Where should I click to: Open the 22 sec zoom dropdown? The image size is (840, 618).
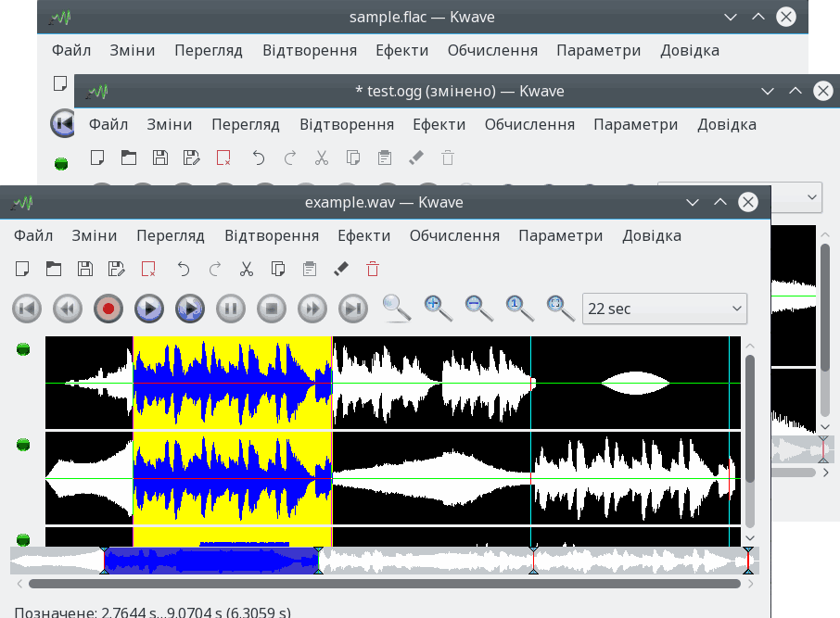664,309
